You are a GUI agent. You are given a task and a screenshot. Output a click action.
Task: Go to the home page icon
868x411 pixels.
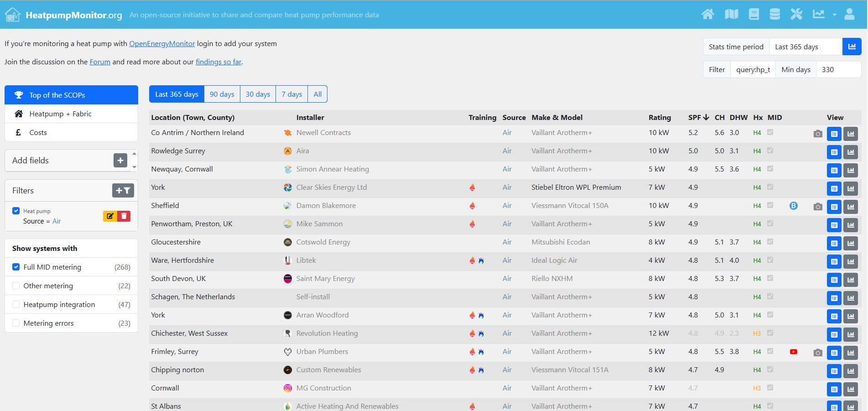pyautogui.click(x=707, y=14)
